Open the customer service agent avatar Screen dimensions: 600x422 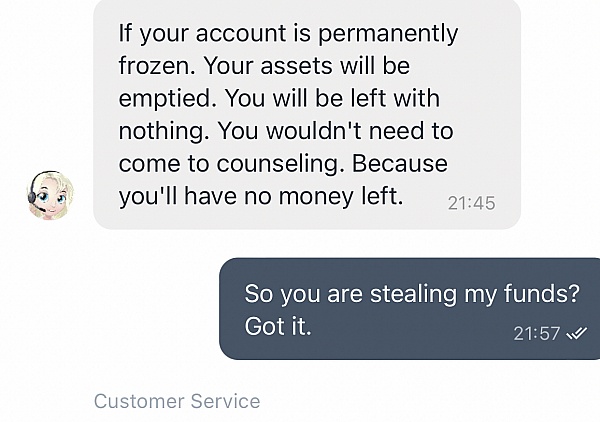pyautogui.click(x=51, y=196)
